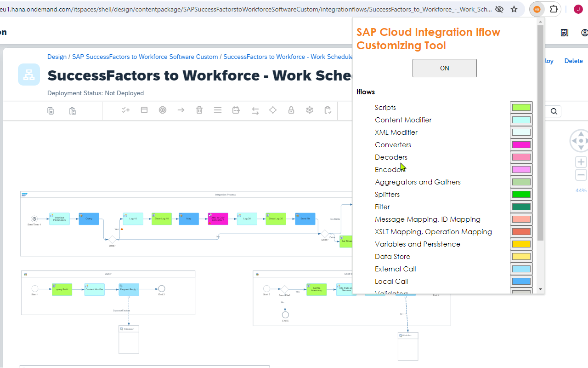Open the Chrome profile avatar J
Viewport: 588px width, 368px height.
tap(578, 9)
